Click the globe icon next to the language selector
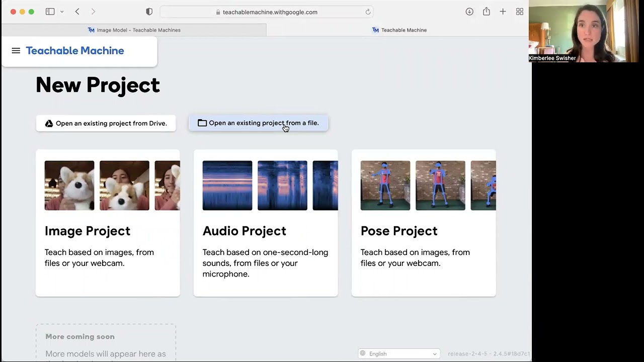644x362 pixels. point(363,353)
